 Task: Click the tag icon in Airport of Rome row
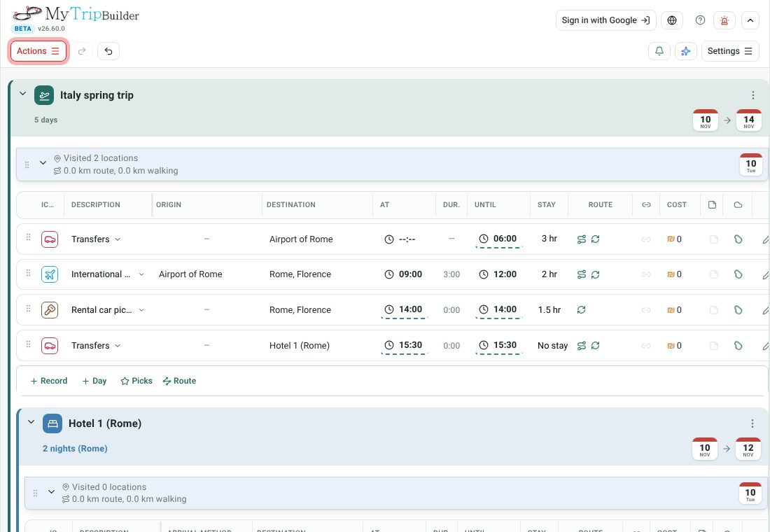point(738,239)
